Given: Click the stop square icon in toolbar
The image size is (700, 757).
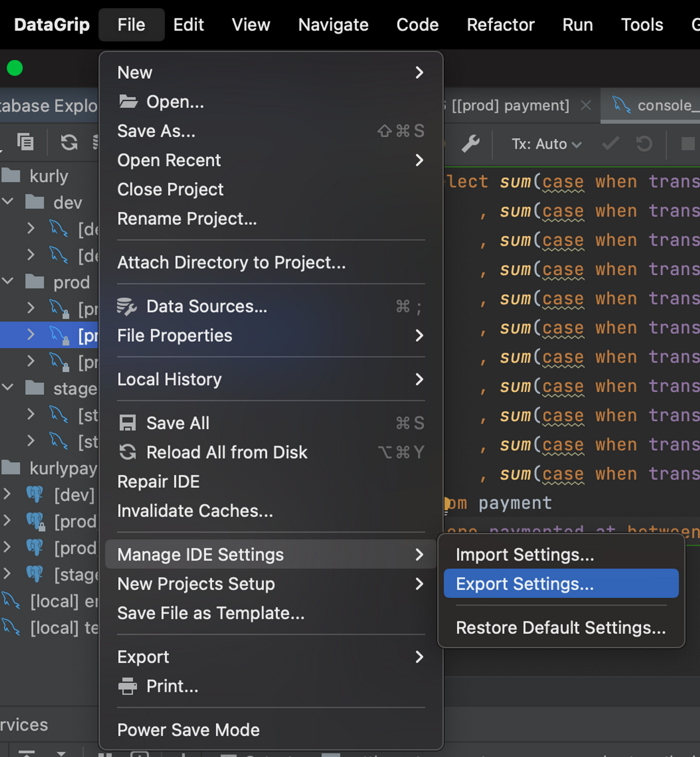Looking at the screenshot, I should pyautogui.click(x=688, y=144).
